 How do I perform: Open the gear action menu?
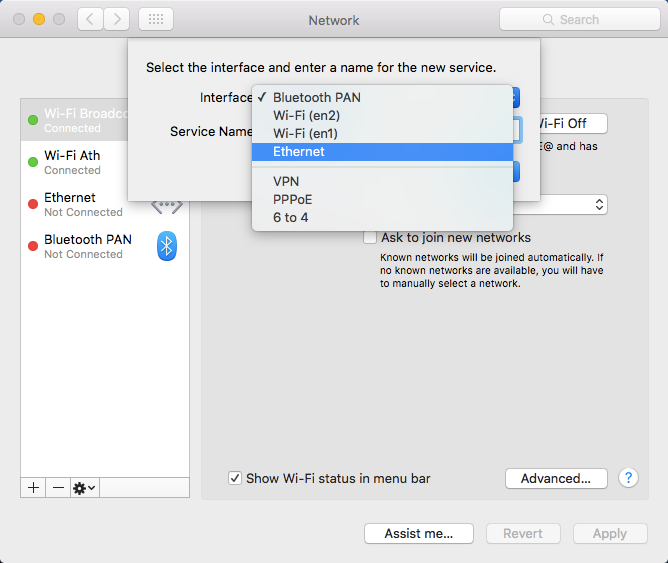[84, 487]
